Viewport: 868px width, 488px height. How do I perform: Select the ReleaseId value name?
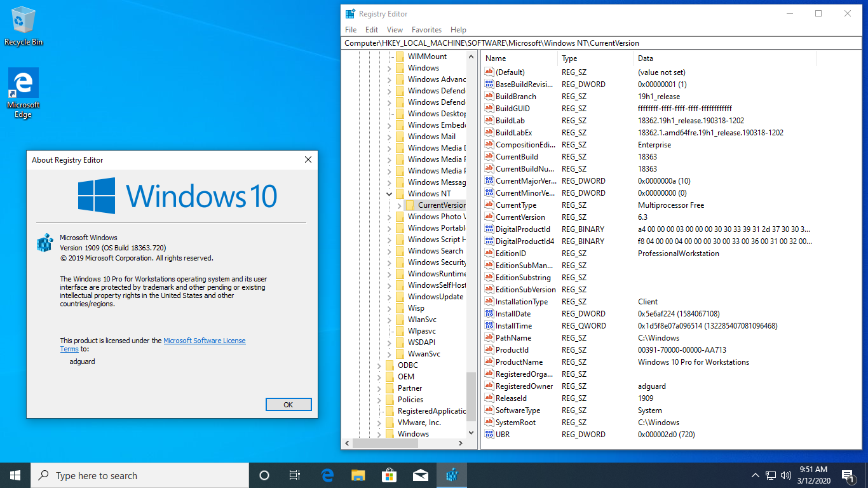[511, 398]
